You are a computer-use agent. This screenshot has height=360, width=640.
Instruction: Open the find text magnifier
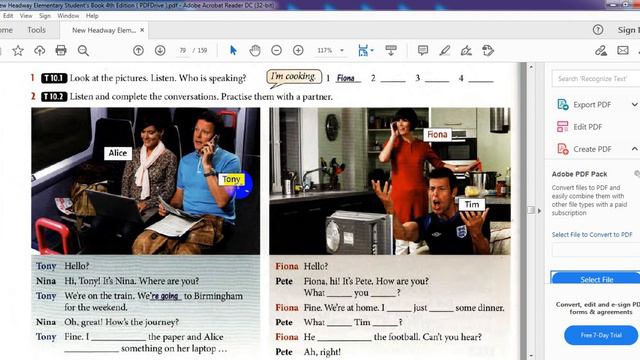point(83,51)
